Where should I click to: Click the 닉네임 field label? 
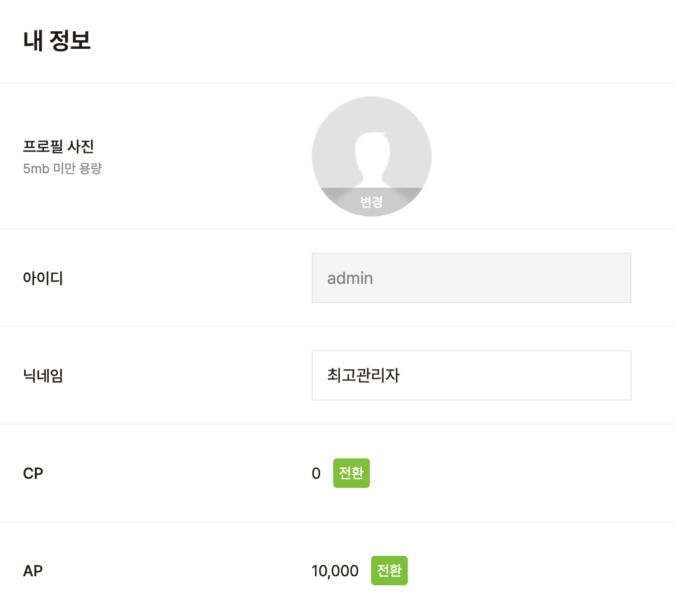pos(43,376)
